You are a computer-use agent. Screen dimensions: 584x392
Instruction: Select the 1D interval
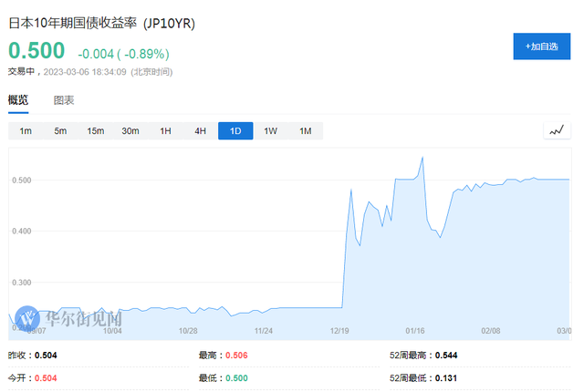coord(235,131)
